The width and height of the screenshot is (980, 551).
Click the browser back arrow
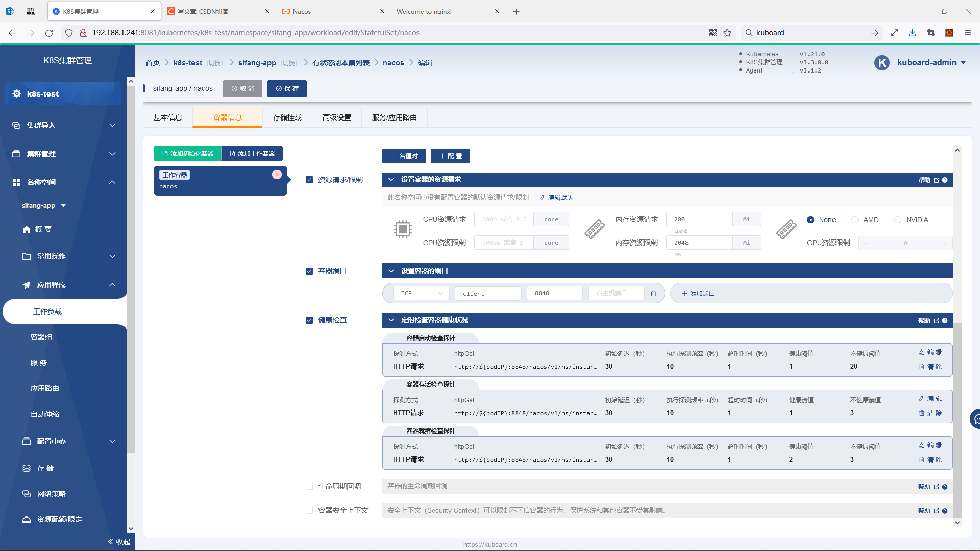[12, 33]
